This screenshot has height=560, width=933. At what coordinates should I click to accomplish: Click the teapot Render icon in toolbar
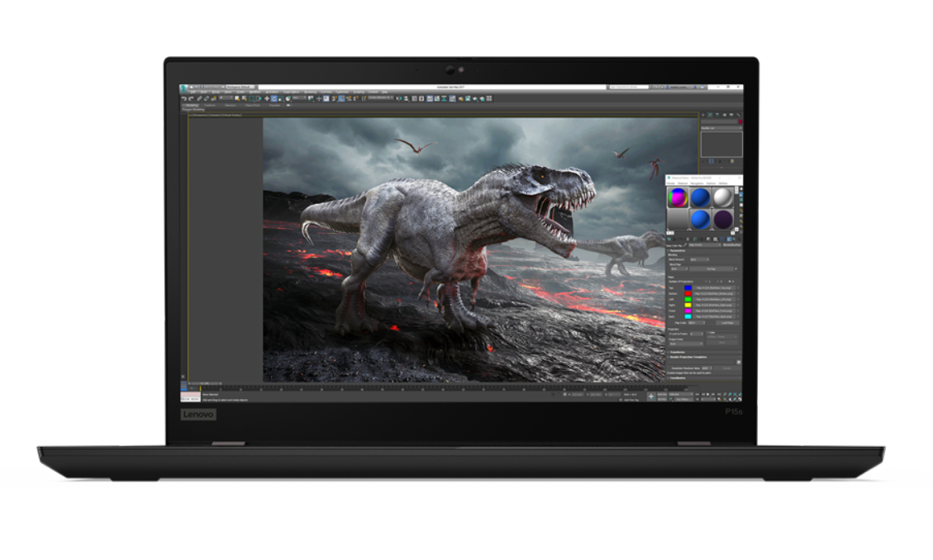[x=475, y=98]
